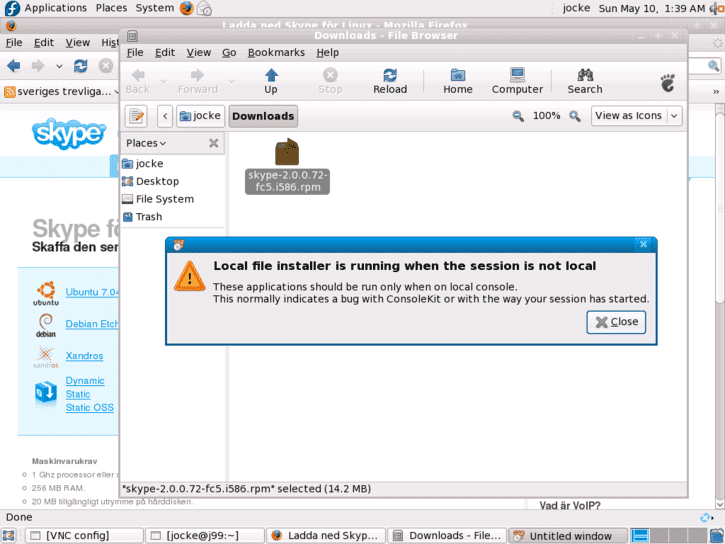The width and height of the screenshot is (725, 544).
Task: Open Computer from File Browser toolbar
Action: (517, 81)
